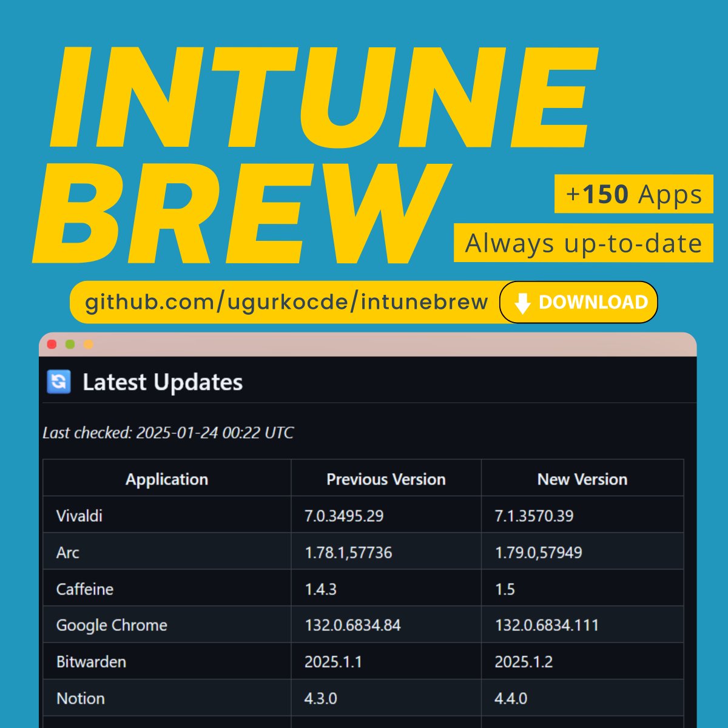This screenshot has width=728, height=728.
Task: Click Notion previous version 4.3.0
Action: [320, 698]
